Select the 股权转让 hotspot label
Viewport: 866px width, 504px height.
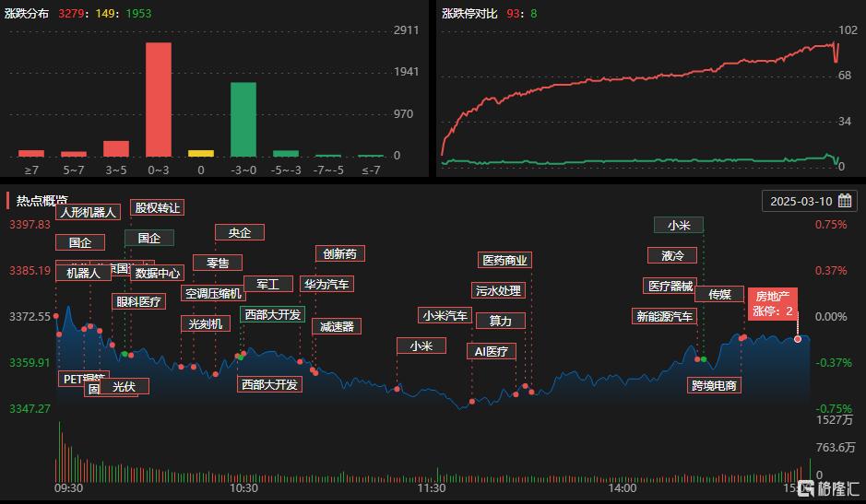point(158,207)
